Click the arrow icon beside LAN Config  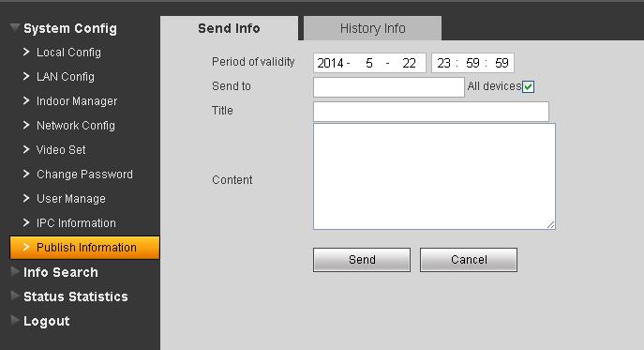tap(26, 76)
